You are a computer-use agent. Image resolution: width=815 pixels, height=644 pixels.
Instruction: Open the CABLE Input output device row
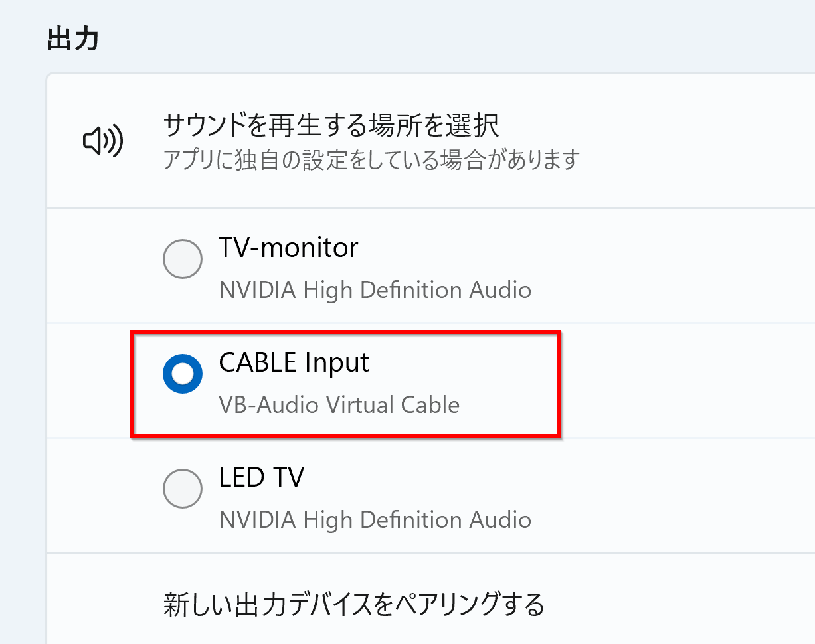pyautogui.click(x=431, y=380)
